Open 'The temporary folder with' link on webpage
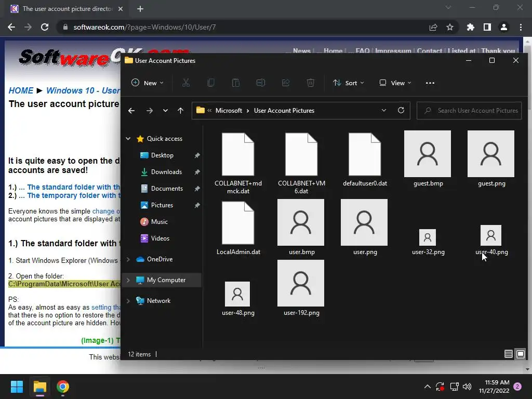 pyautogui.click(x=74, y=195)
